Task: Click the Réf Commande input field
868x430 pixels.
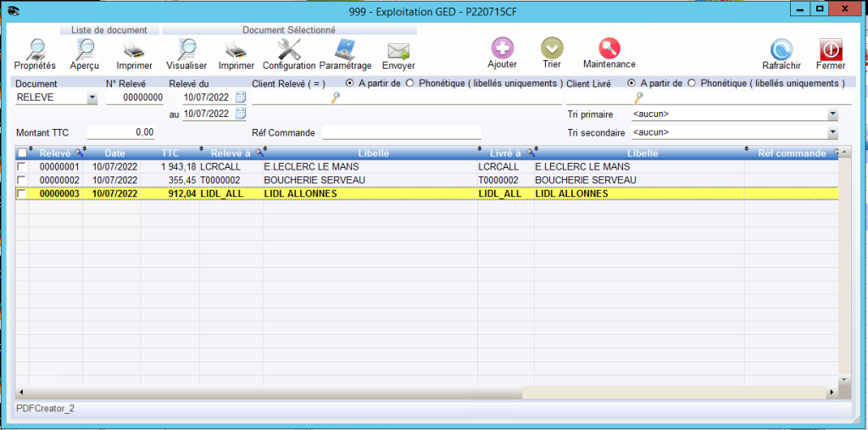Action: point(401,132)
